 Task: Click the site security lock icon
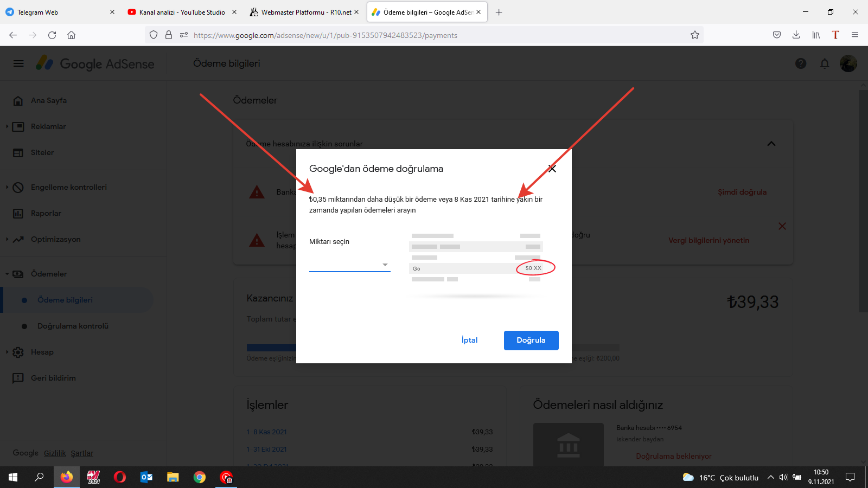point(169,35)
